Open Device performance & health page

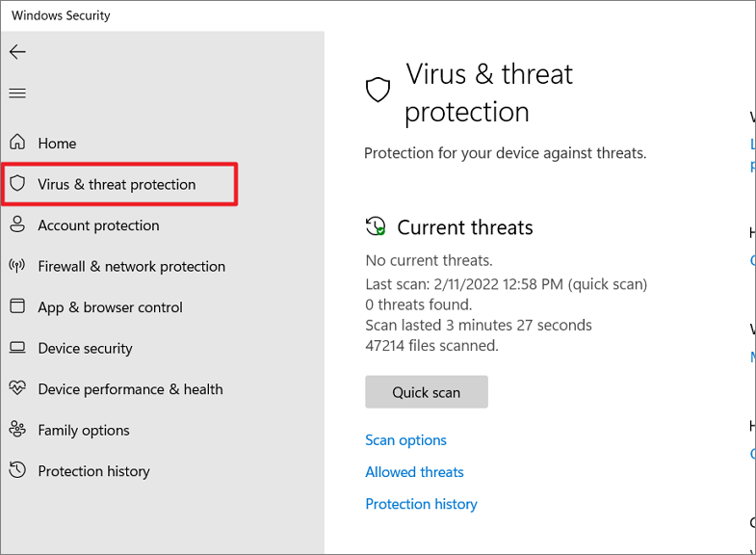[x=130, y=389]
